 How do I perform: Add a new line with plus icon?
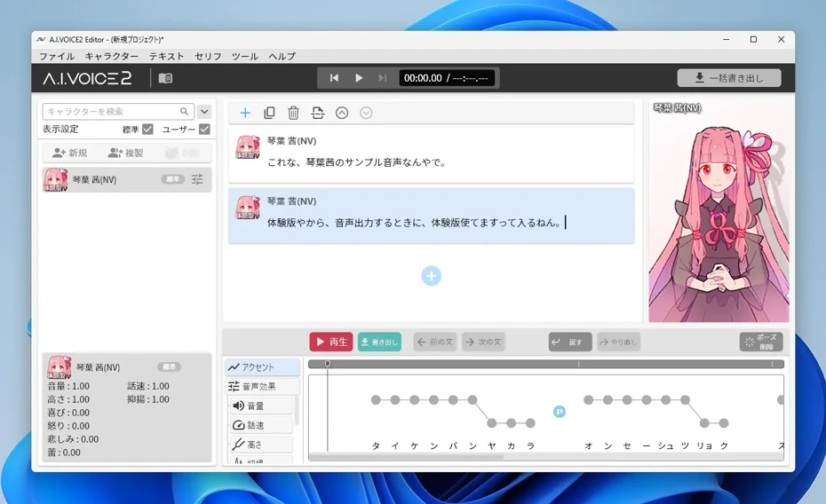click(x=245, y=113)
